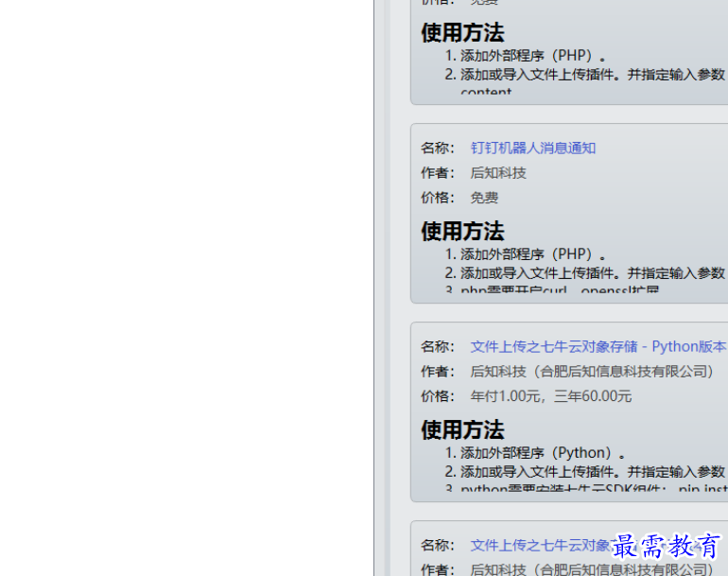728x576 pixels.
Task: Click step 2 添加或导入文件上传插件 in Python版本 card
Action: click(593, 472)
